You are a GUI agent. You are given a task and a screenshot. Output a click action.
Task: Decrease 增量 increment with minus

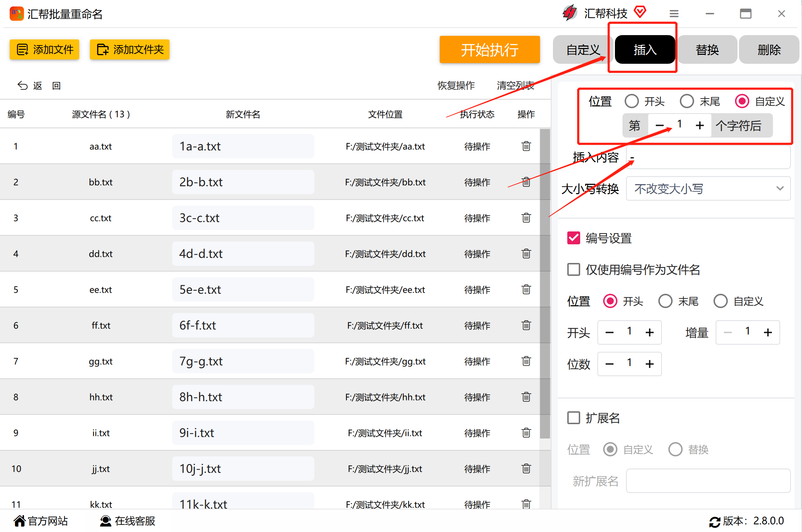[x=728, y=332]
